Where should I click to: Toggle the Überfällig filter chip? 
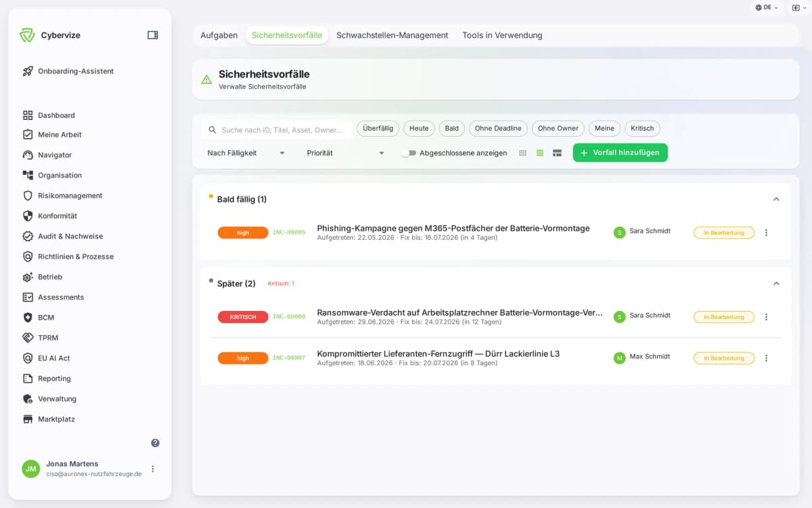pyautogui.click(x=378, y=128)
